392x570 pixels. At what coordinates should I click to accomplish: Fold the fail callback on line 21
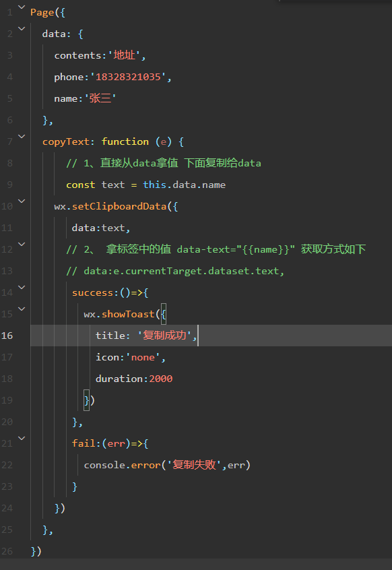pos(22,439)
